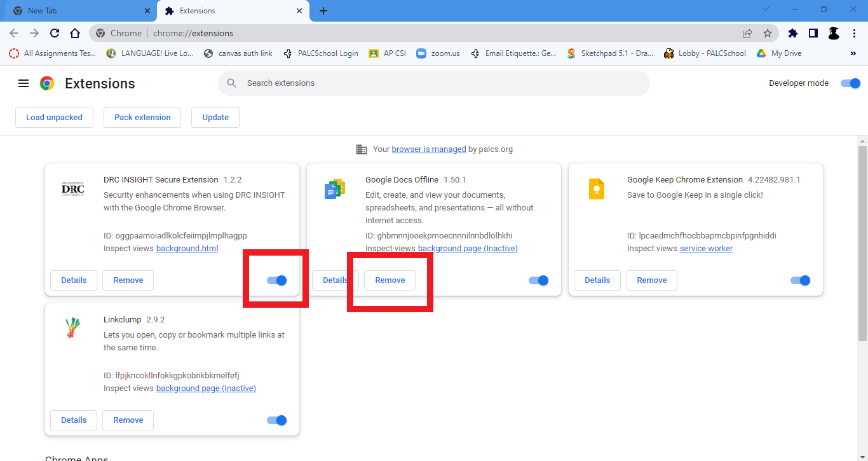Open the Chrome profile avatar
This screenshot has width=868, height=461.
834,33
